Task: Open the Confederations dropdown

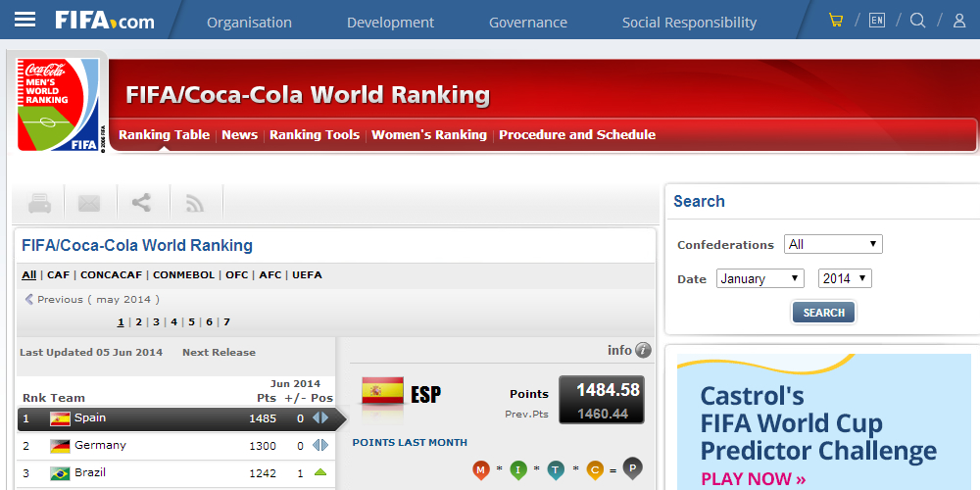Action: click(x=833, y=244)
